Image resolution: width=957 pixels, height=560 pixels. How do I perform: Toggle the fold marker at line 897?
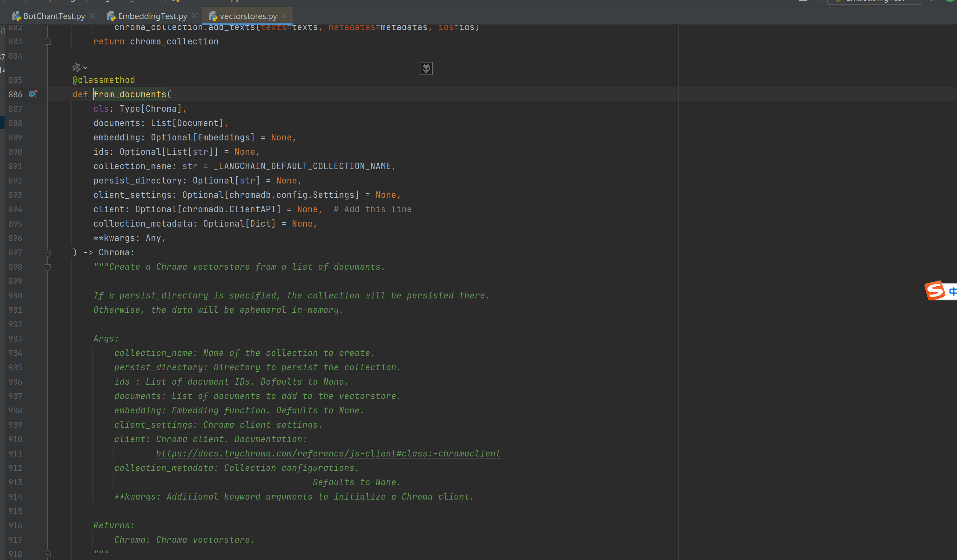(47, 253)
